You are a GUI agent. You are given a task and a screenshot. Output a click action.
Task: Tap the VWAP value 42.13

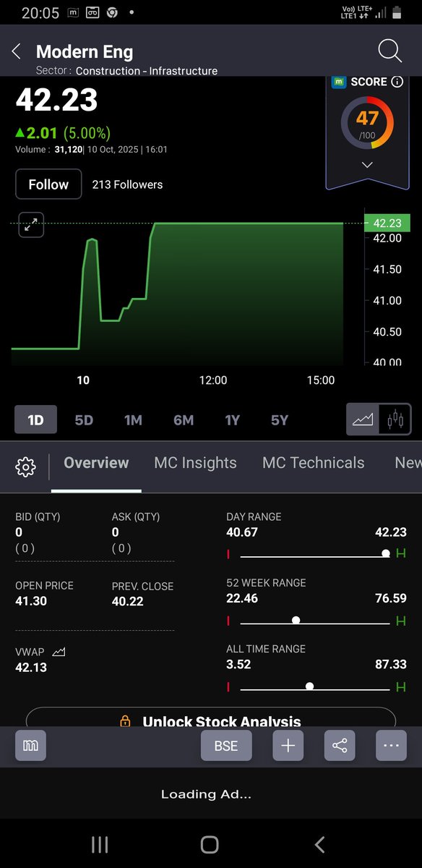[x=31, y=667]
